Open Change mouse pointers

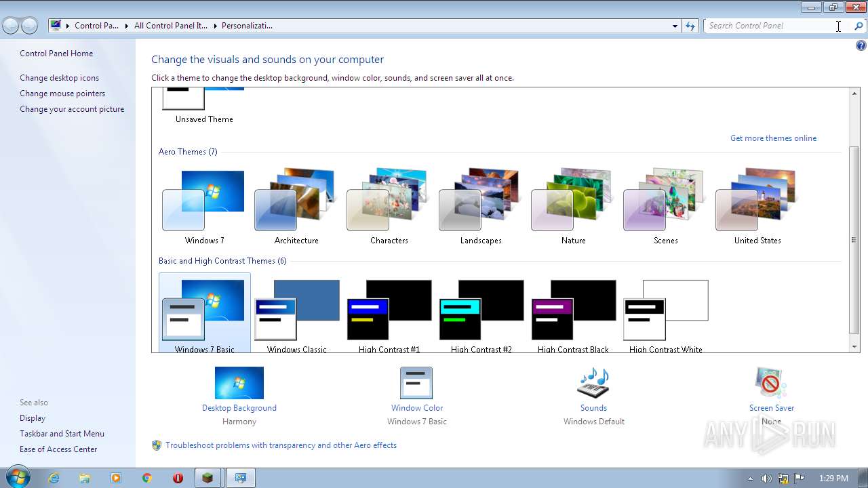click(x=62, y=94)
